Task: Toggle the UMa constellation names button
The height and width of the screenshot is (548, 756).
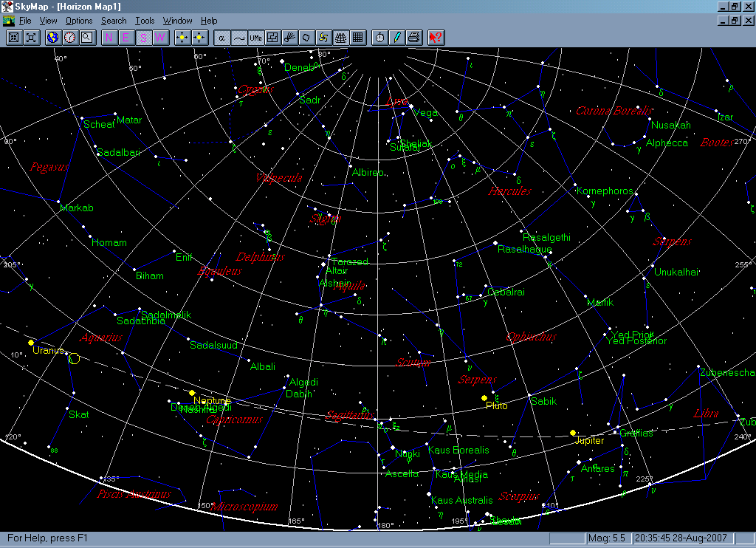Action: [255, 38]
